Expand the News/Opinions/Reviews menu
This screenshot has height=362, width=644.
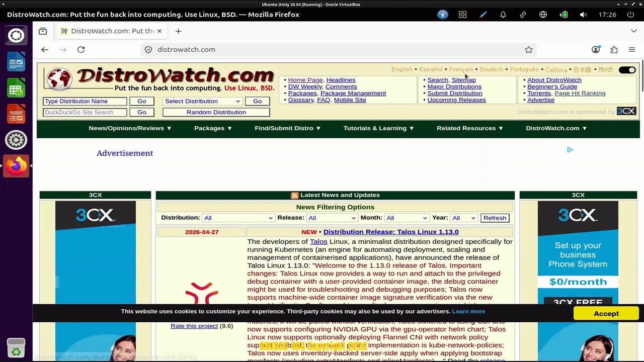[x=130, y=128]
